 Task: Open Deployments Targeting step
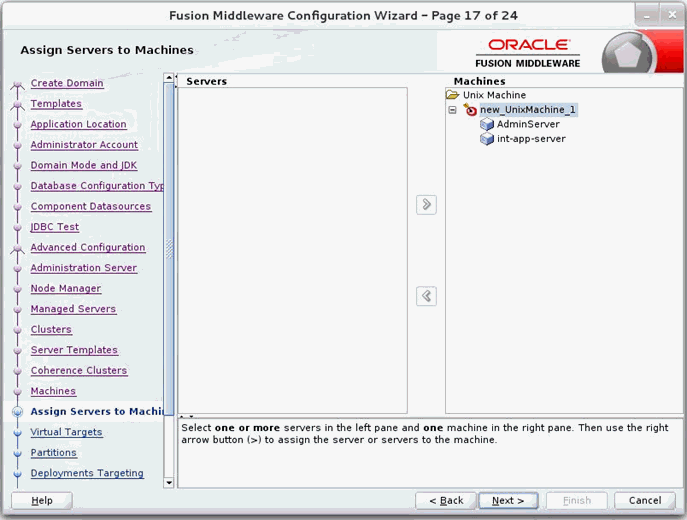(x=87, y=473)
